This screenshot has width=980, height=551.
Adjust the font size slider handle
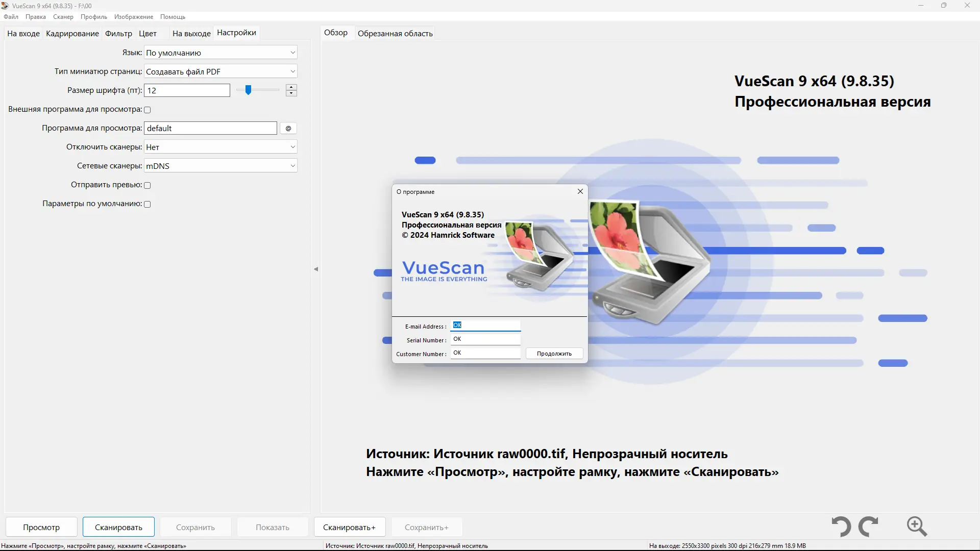point(248,90)
